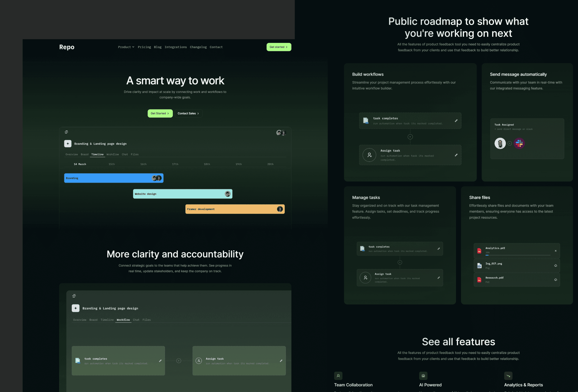Click the hero Get Started button

click(x=160, y=113)
